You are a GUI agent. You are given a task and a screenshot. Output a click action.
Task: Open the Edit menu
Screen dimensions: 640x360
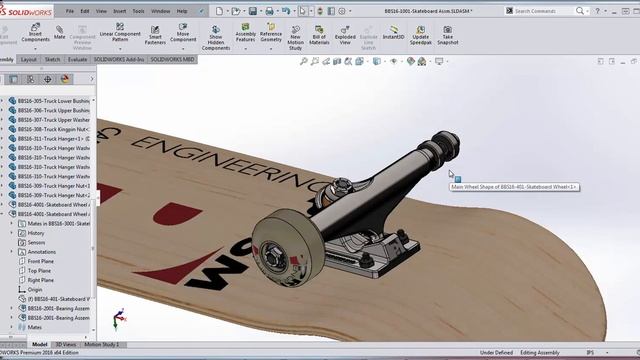click(84, 11)
